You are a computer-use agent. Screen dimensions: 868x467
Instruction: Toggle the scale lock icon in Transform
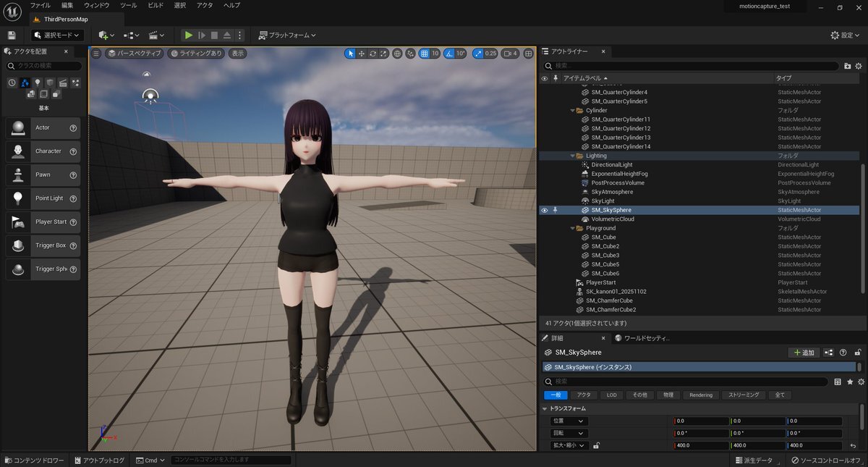coord(596,446)
